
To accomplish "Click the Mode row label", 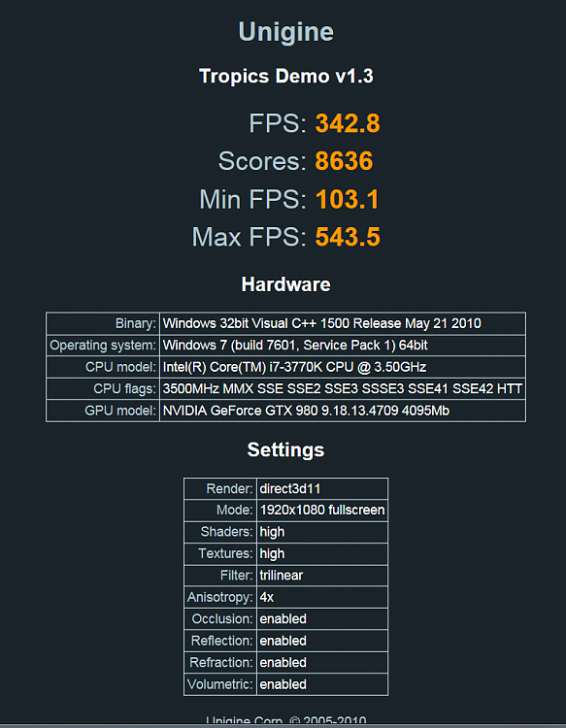I will tap(235, 511).
